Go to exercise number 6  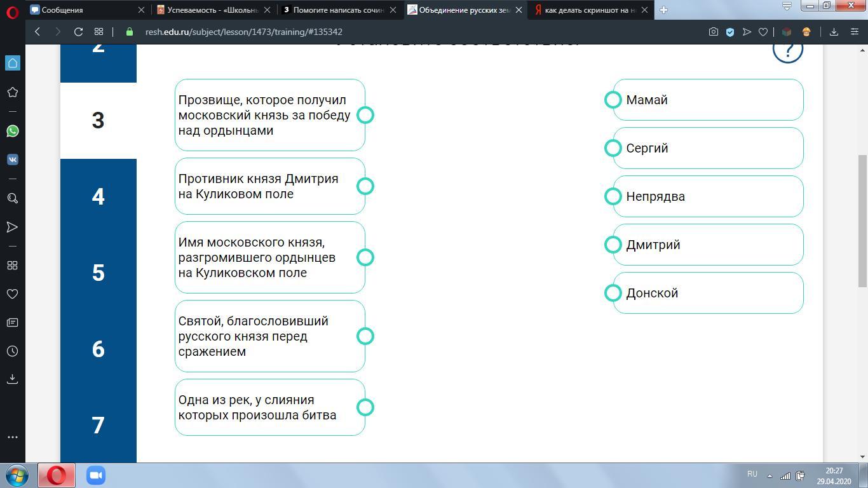click(98, 349)
